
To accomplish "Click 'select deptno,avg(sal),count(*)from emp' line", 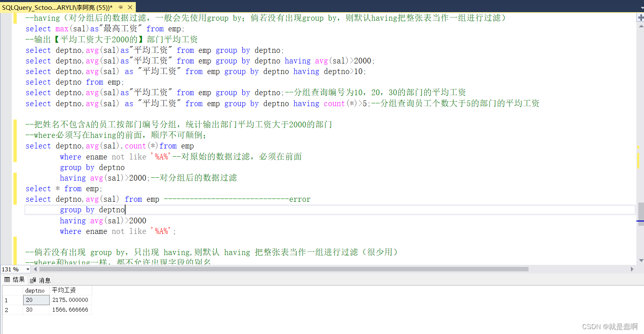I will click(x=110, y=146).
